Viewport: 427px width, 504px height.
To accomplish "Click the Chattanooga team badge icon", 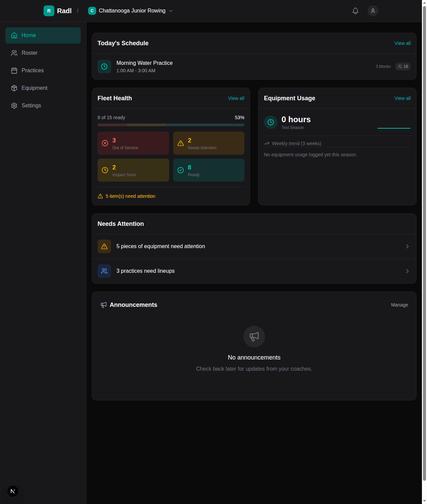I will pyautogui.click(x=92, y=11).
